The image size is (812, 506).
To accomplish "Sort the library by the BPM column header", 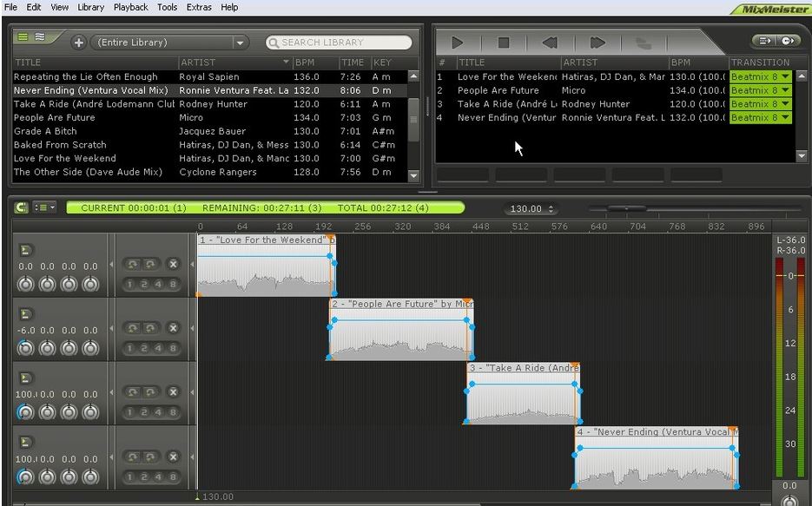I will point(316,62).
